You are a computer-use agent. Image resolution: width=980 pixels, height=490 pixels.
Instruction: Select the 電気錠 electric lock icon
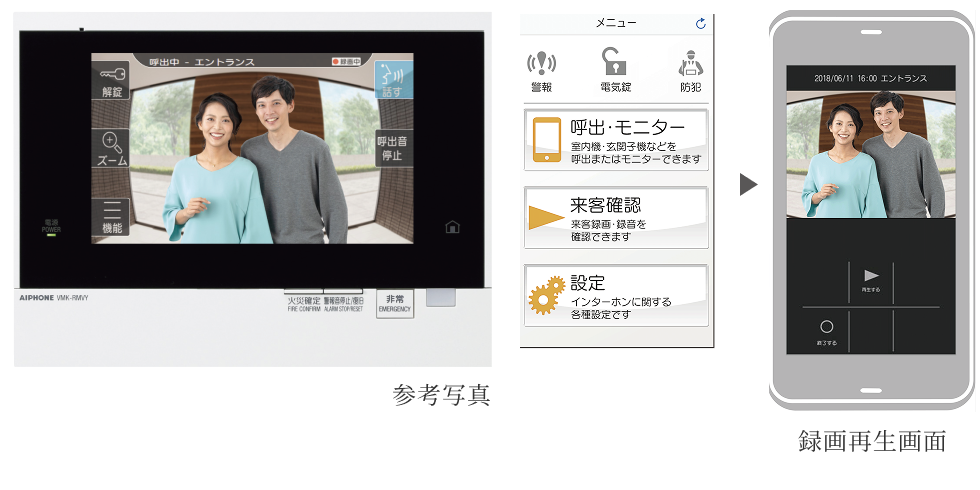[615, 70]
